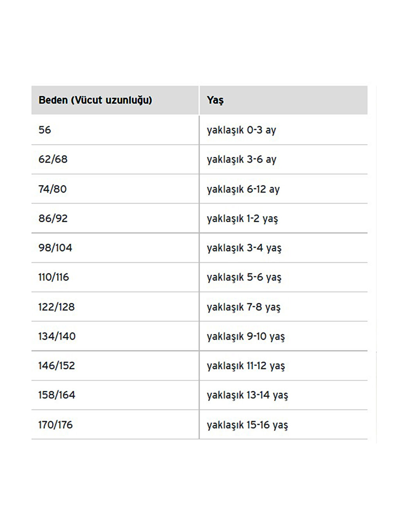Select the 170/176 size cell
The image size is (399, 532).
tap(55, 424)
